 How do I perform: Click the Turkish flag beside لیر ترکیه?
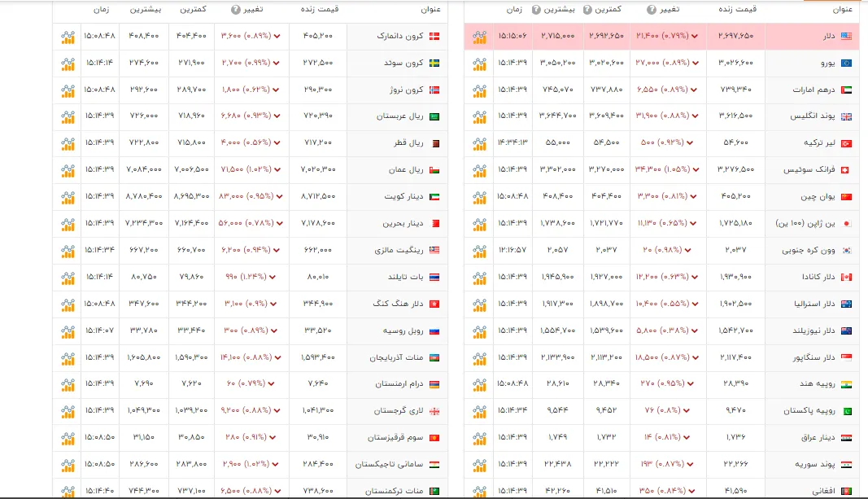[x=846, y=143]
